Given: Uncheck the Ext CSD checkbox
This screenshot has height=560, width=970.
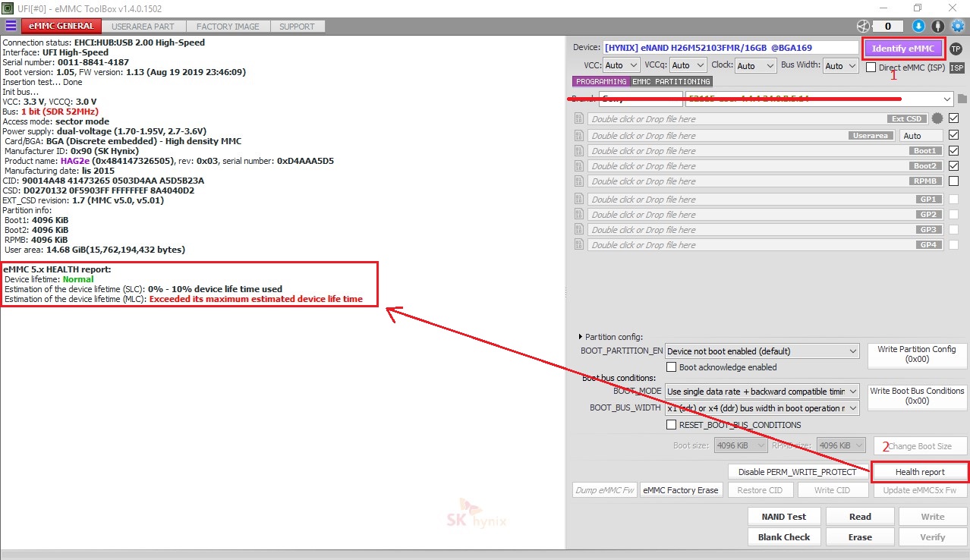Looking at the screenshot, I should pyautogui.click(x=953, y=118).
